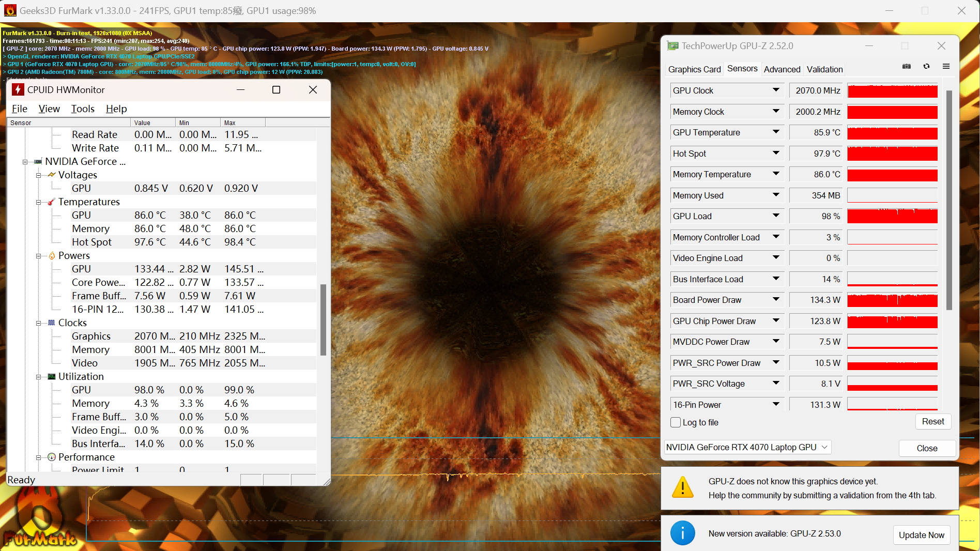
Task: Collapse the NVIDIA GeForce tree node
Action: click(25, 162)
